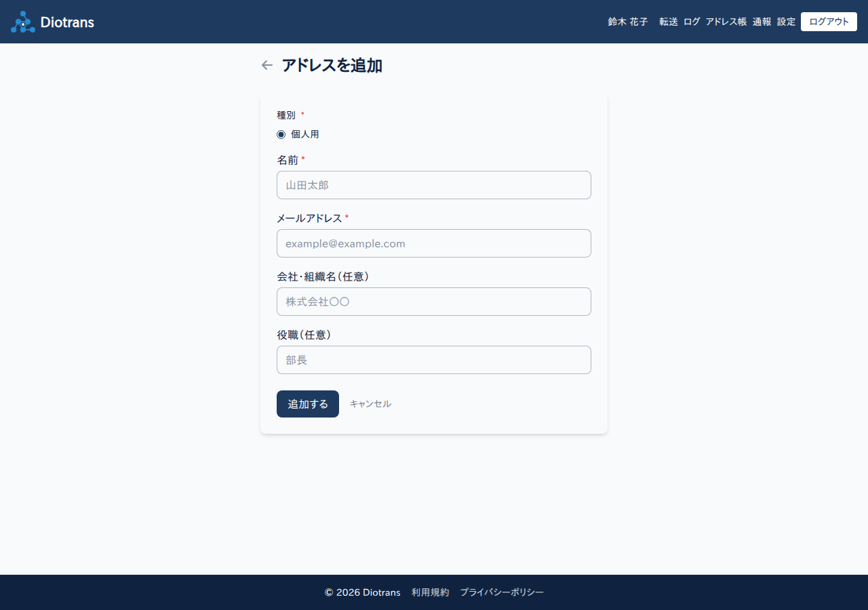Click the Diotrans brand name text
This screenshot has width=868, height=610.
tap(67, 22)
